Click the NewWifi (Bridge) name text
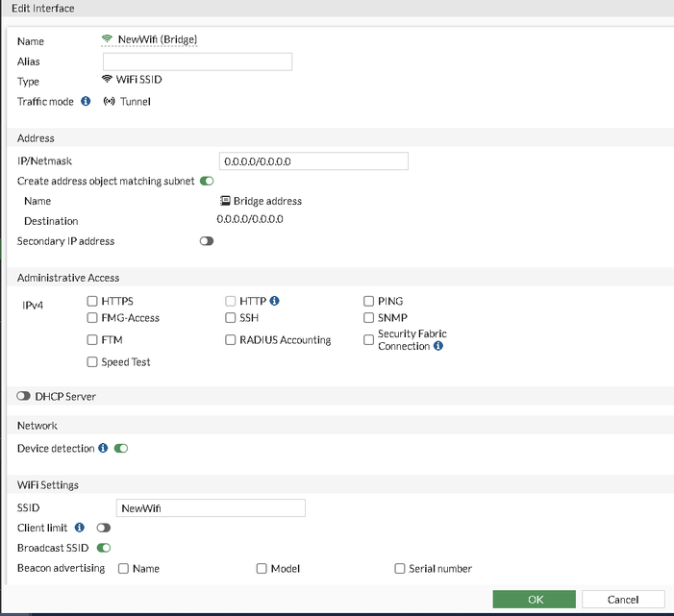Image resolution: width=674 pixels, height=616 pixels. [158, 39]
